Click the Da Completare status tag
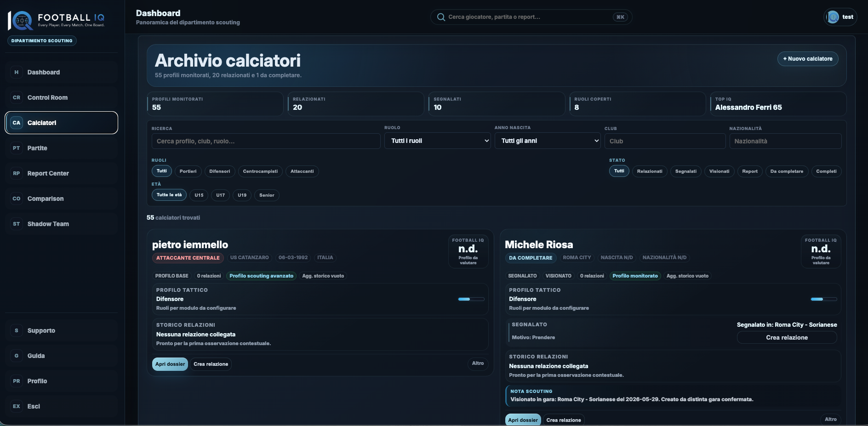 [x=531, y=258]
